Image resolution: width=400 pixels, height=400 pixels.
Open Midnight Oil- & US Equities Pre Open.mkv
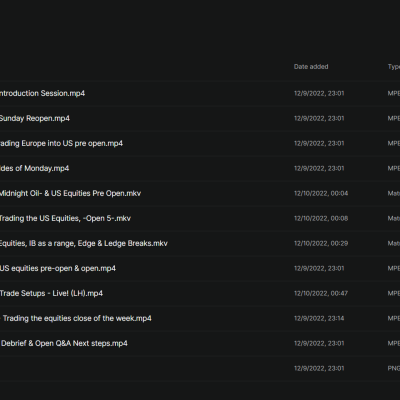coord(70,193)
